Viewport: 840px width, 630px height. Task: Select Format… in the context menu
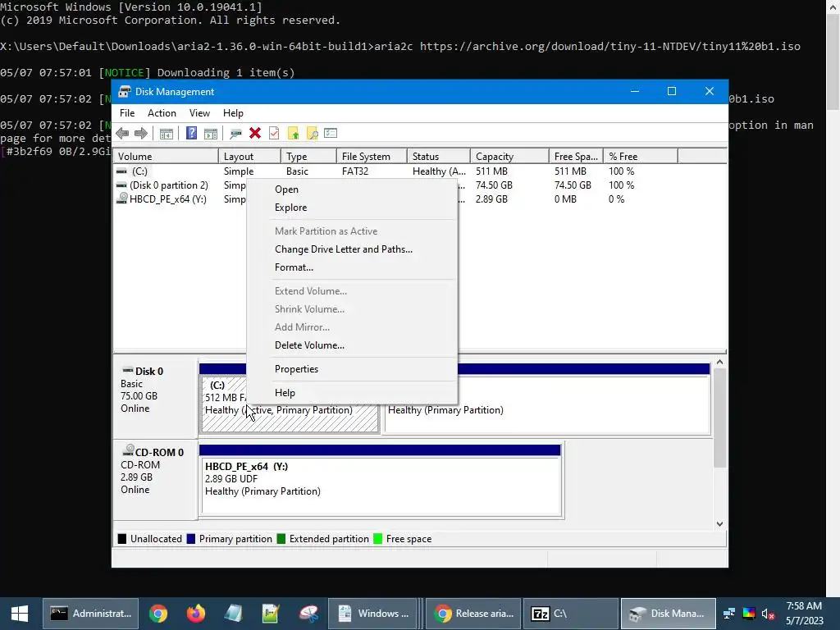[352, 267]
